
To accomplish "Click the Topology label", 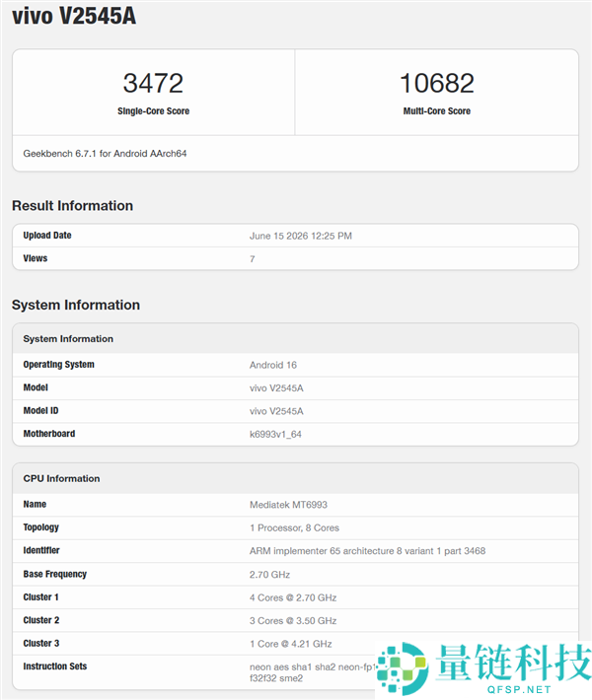I will pyautogui.click(x=40, y=527).
